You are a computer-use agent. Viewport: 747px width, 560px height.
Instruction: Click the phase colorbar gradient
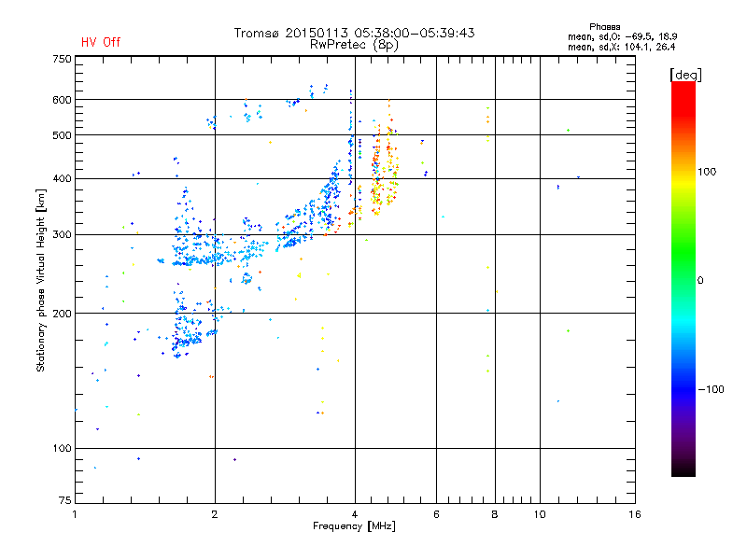(684, 279)
